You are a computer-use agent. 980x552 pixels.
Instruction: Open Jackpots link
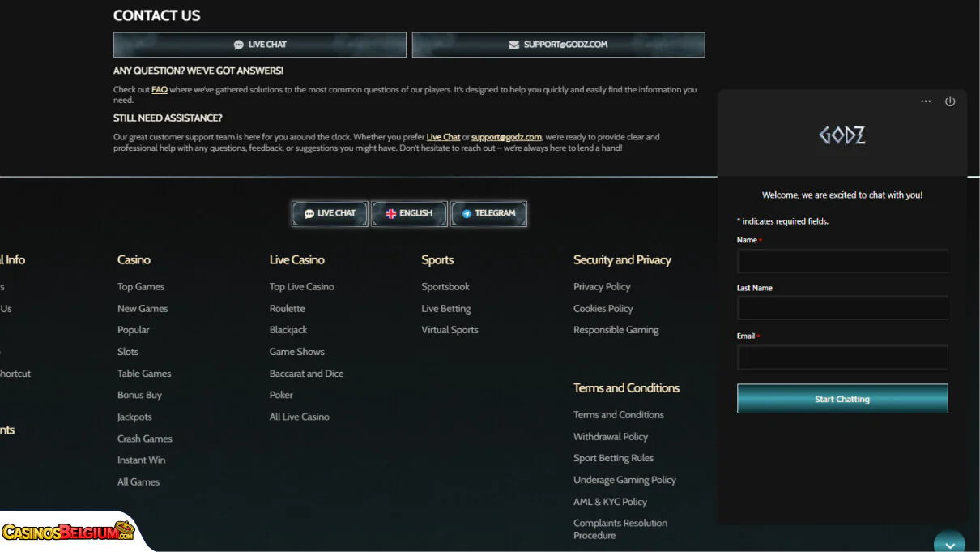134,417
